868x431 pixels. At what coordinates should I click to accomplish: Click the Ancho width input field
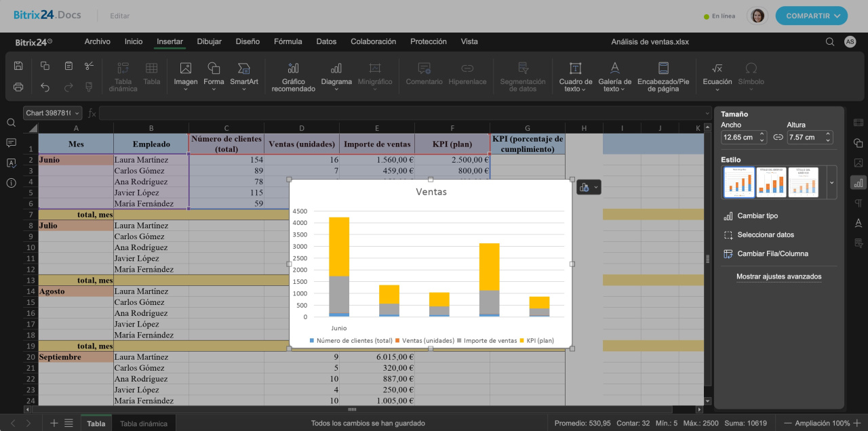coord(738,137)
